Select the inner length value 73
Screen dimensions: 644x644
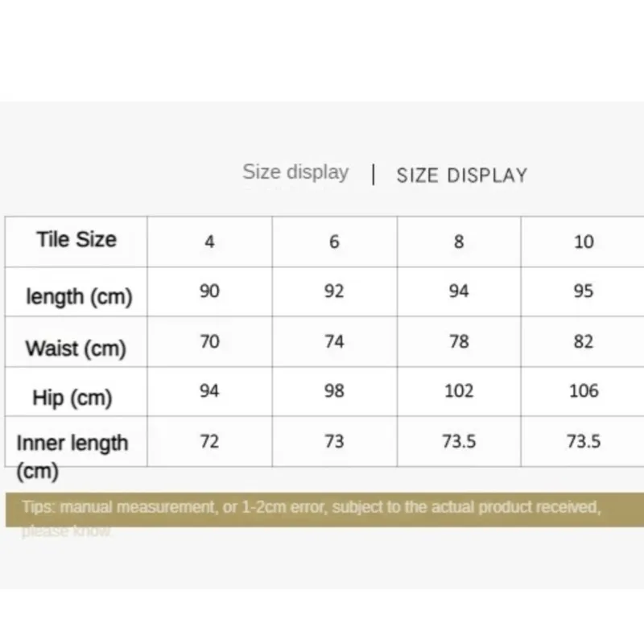pos(334,441)
